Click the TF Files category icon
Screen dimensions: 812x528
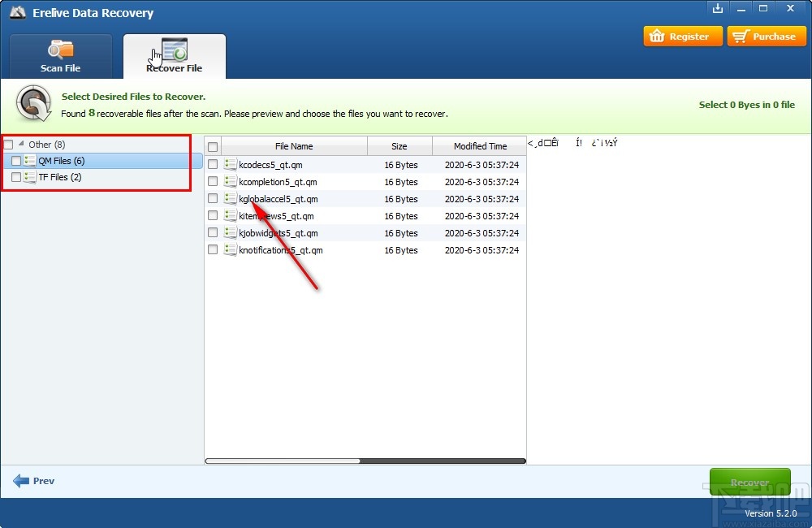point(30,177)
